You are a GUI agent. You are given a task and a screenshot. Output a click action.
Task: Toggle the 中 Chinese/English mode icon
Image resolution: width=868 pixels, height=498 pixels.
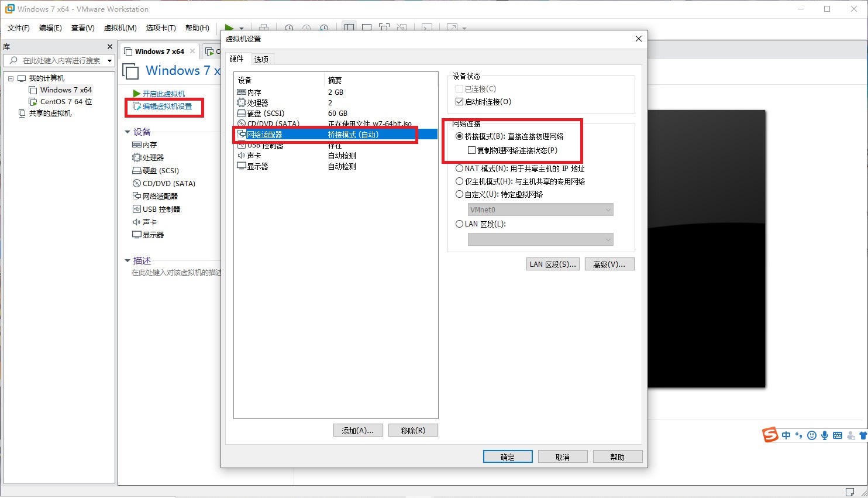click(786, 435)
